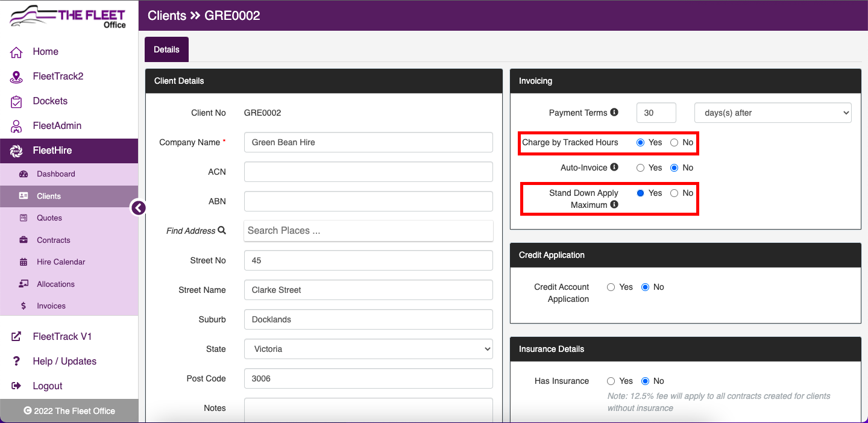Set Credit Account Application to Yes
Image resolution: width=868 pixels, height=423 pixels.
pos(611,287)
